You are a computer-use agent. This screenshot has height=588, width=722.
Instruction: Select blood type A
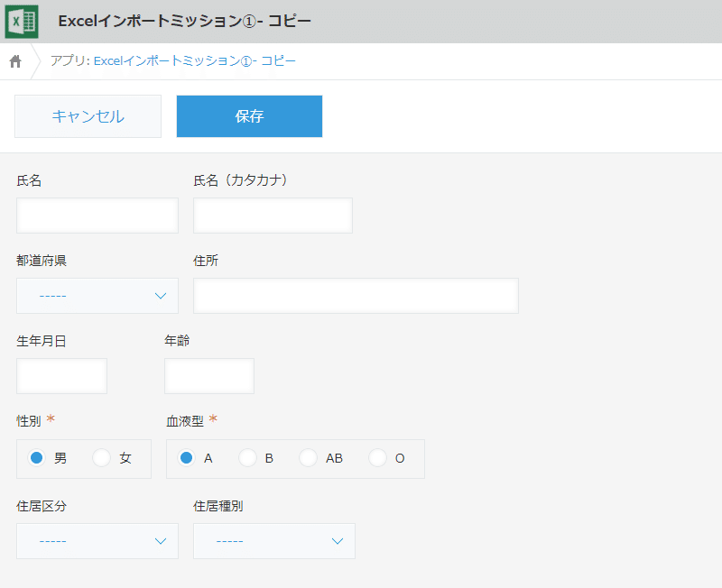(x=188, y=457)
